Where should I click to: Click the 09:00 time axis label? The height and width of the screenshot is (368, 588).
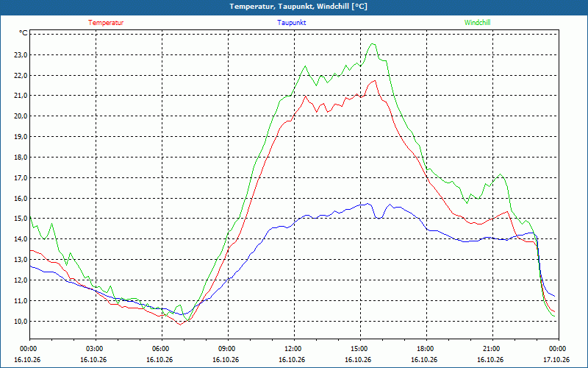tap(228, 349)
